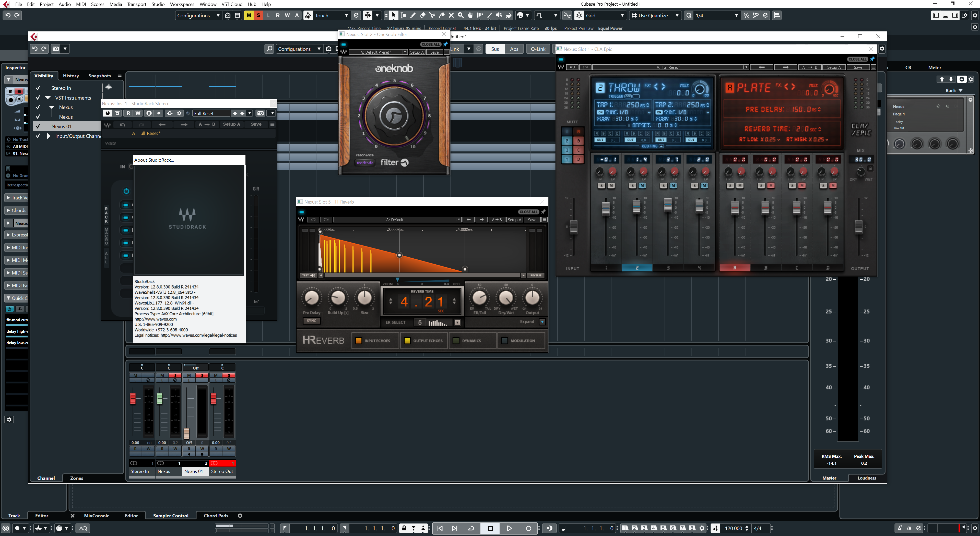Open the Use Quantize dropdown
Viewport: 980px width, 536px height.
[x=655, y=15]
